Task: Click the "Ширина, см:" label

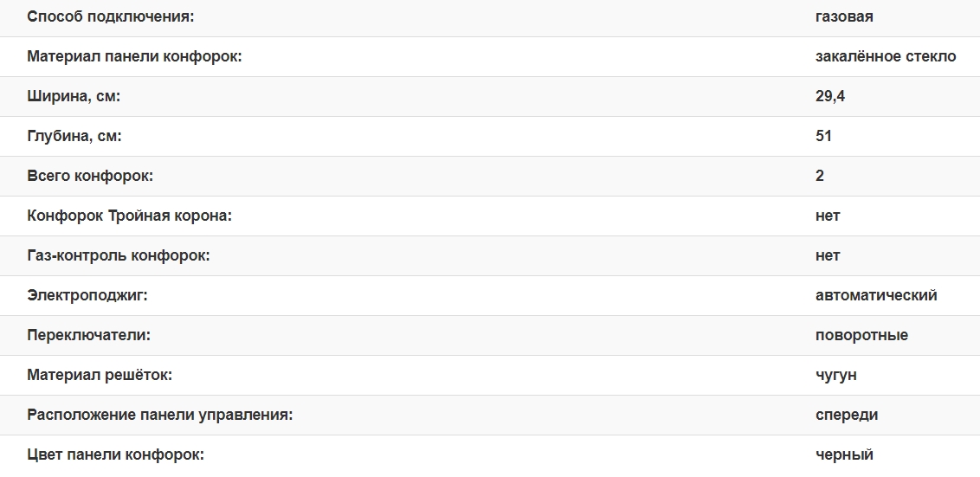Action: (74, 96)
